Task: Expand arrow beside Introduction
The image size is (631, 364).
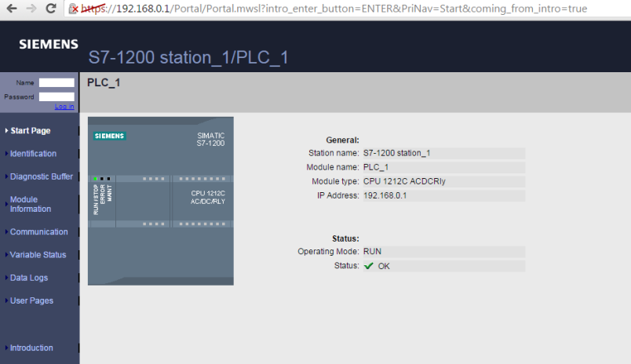Action: tap(6, 348)
